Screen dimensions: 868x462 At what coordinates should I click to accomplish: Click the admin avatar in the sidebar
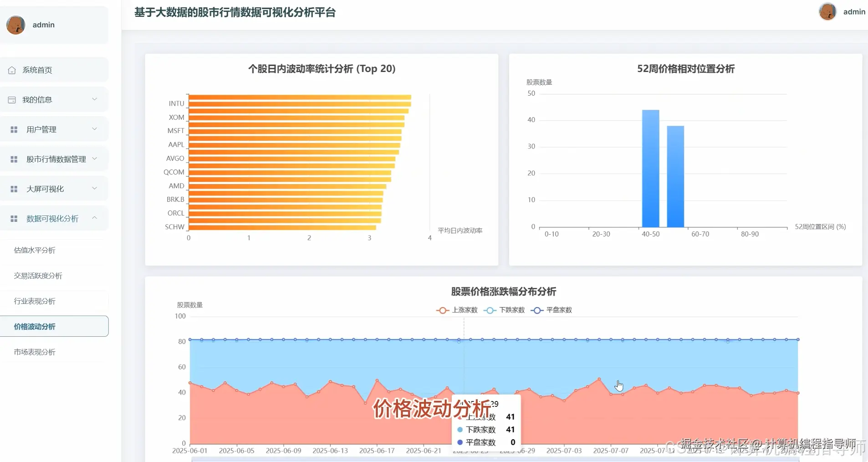click(x=15, y=25)
